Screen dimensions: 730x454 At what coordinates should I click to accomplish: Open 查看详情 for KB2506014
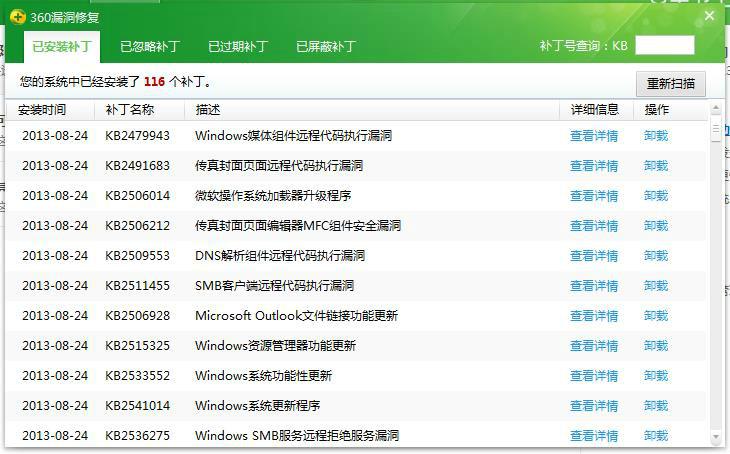(x=594, y=196)
